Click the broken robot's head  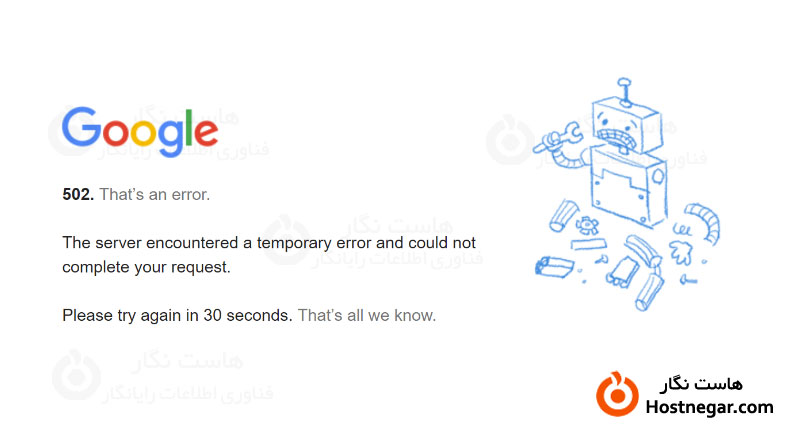point(625,124)
